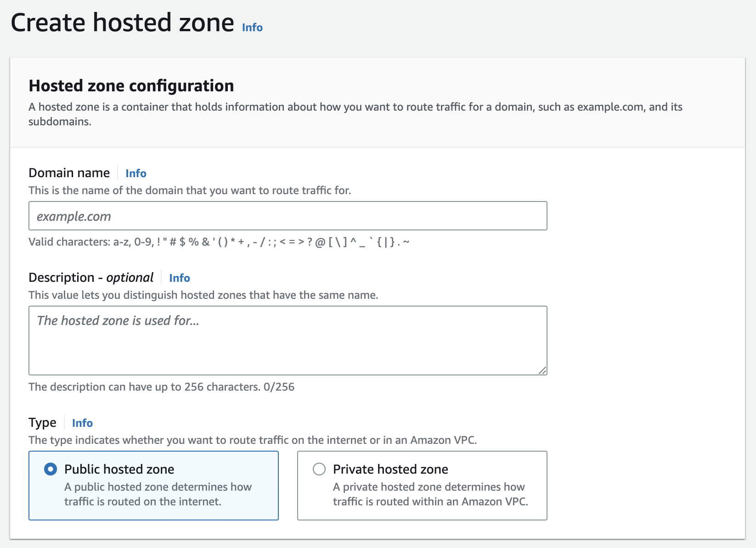Viewport: 756px width, 548px height.
Task: Click the "Type" section label
Action: pos(42,423)
